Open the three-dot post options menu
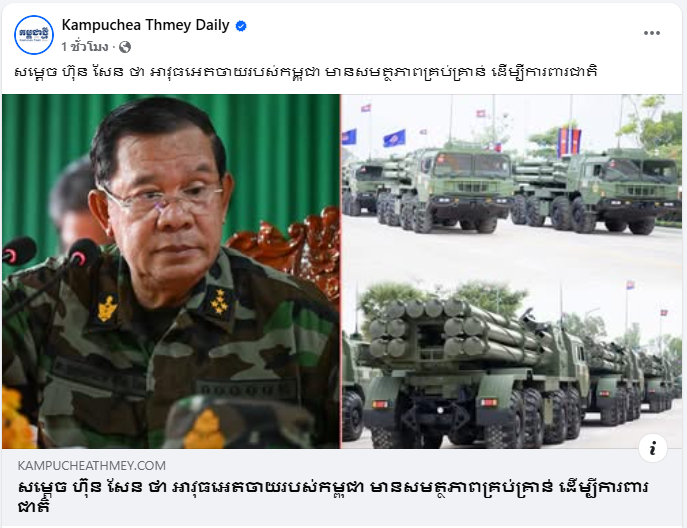The width and height of the screenshot is (687, 528). (x=652, y=33)
